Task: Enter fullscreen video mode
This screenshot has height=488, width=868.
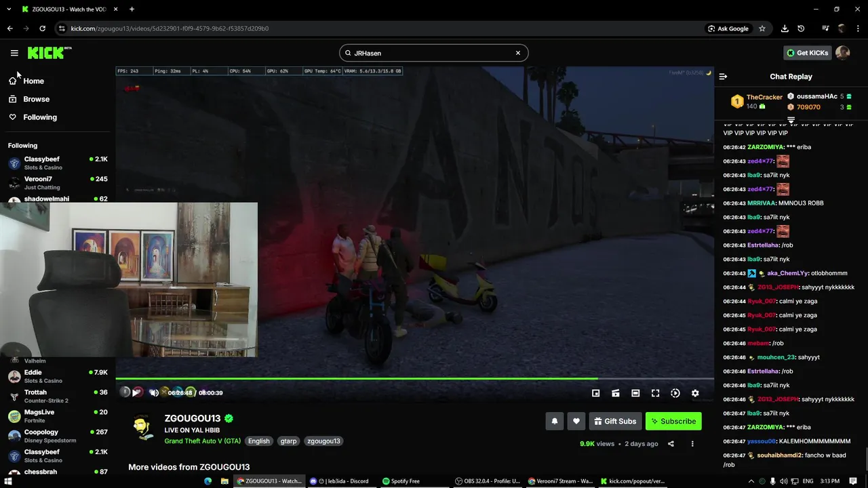Action: tap(656, 393)
